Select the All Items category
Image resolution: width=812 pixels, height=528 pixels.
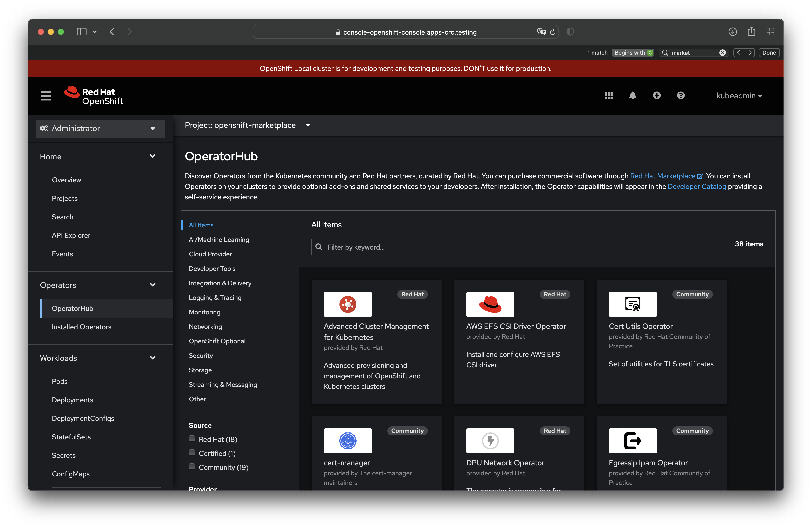pyautogui.click(x=201, y=225)
